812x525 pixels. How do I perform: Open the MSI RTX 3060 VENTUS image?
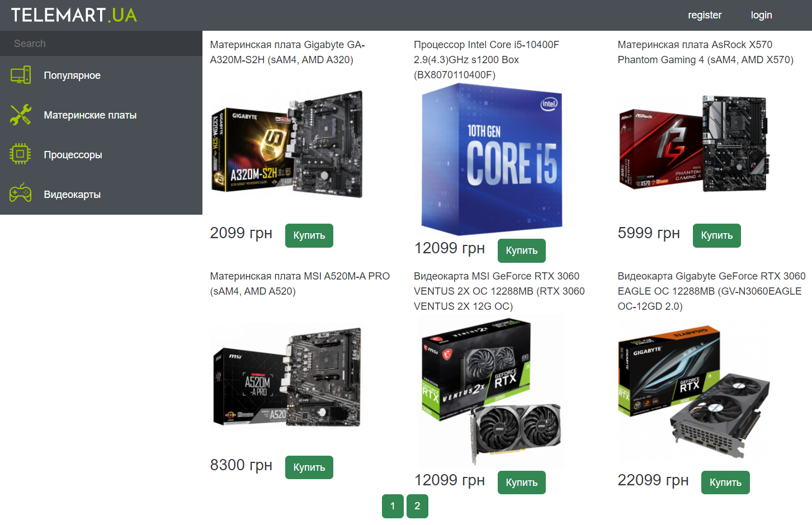coord(490,391)
